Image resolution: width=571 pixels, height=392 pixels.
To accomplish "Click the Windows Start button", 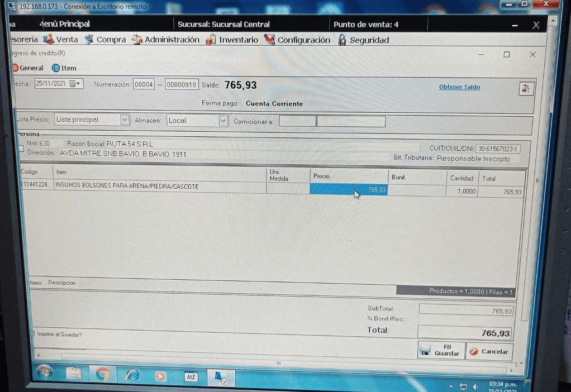I will tap(45, 373).
